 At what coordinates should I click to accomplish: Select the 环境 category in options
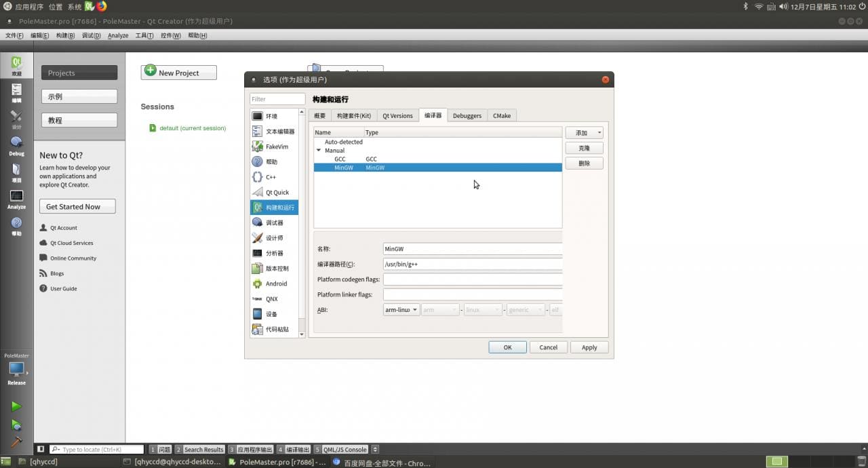(274, 116)
